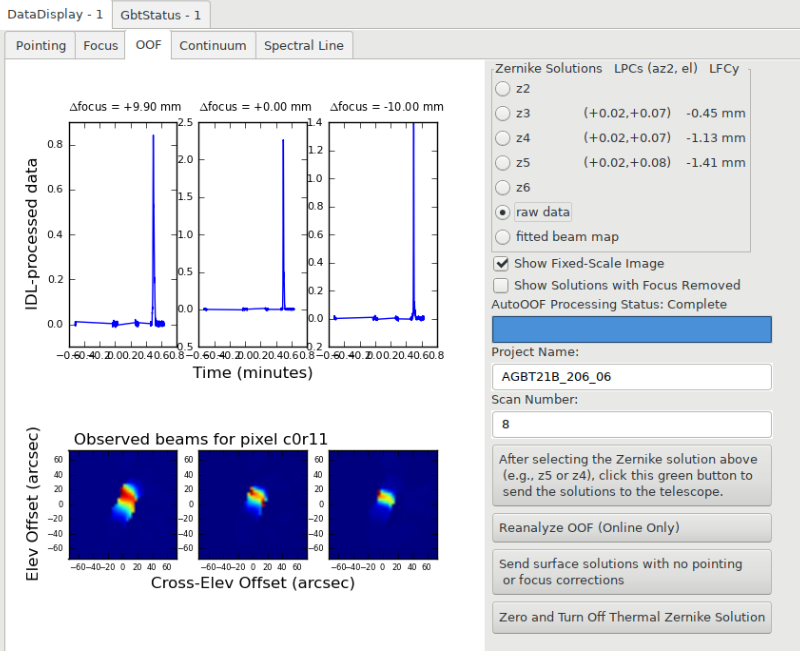Open the Focus tab
This screenshot has width=800, height=651.
(101, 45)
